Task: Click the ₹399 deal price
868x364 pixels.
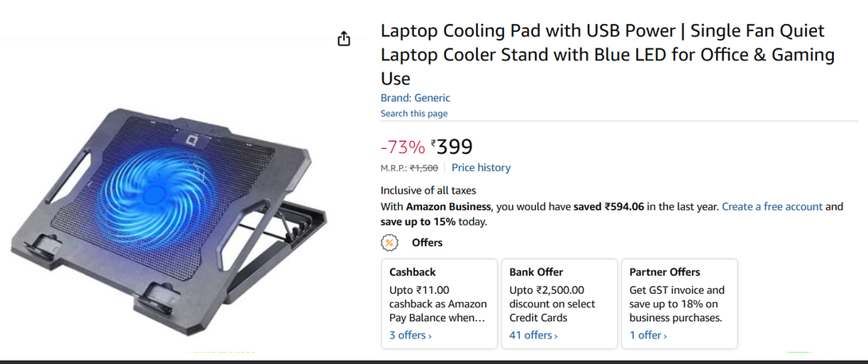Action: (x=452, y=147)
